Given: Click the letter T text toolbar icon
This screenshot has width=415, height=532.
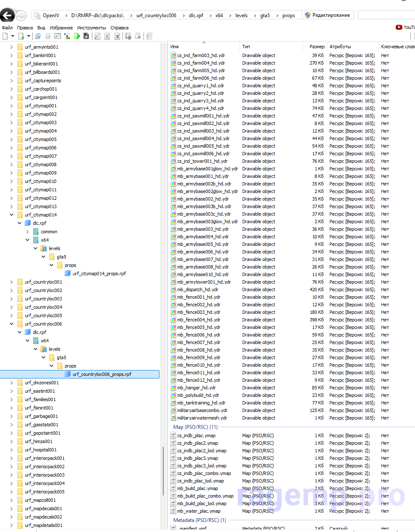Looking at the screenshot, I should [117, 36].
